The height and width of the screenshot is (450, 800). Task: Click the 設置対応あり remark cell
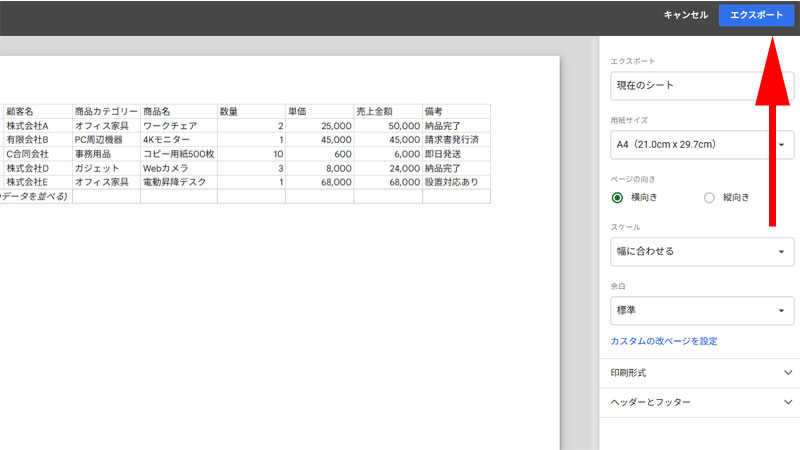(456, 182)
